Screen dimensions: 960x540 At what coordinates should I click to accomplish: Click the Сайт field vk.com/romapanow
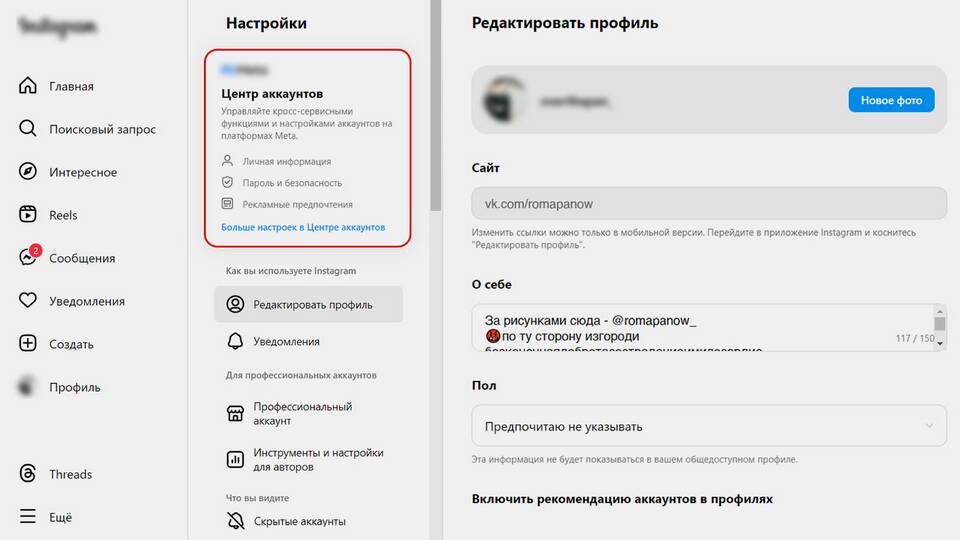(709, 203)
